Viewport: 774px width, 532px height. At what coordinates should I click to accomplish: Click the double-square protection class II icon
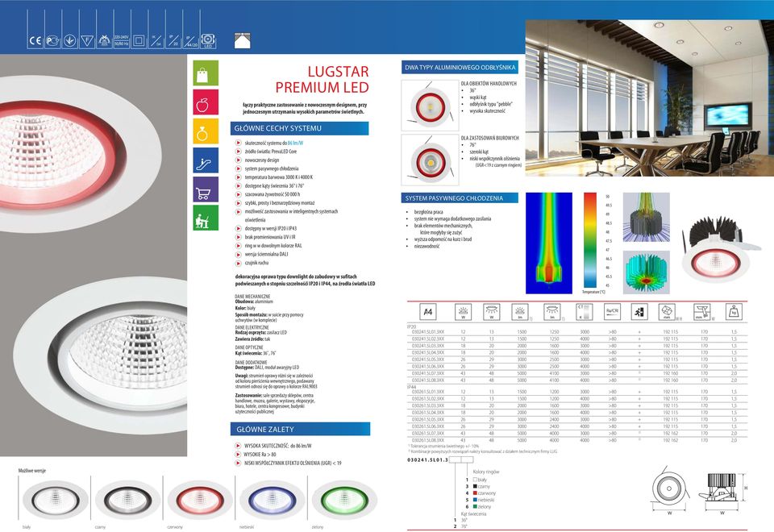[x=139, y=40]
